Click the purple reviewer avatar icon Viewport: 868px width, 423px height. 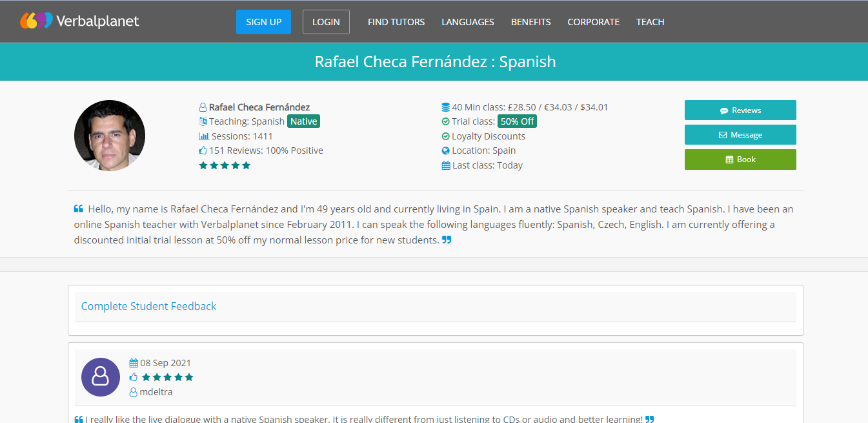point(101,377)
